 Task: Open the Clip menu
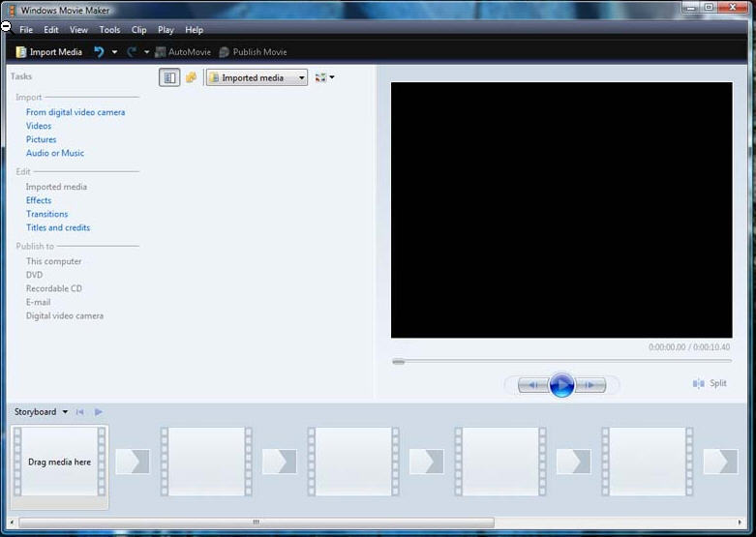tap(138, 30)
